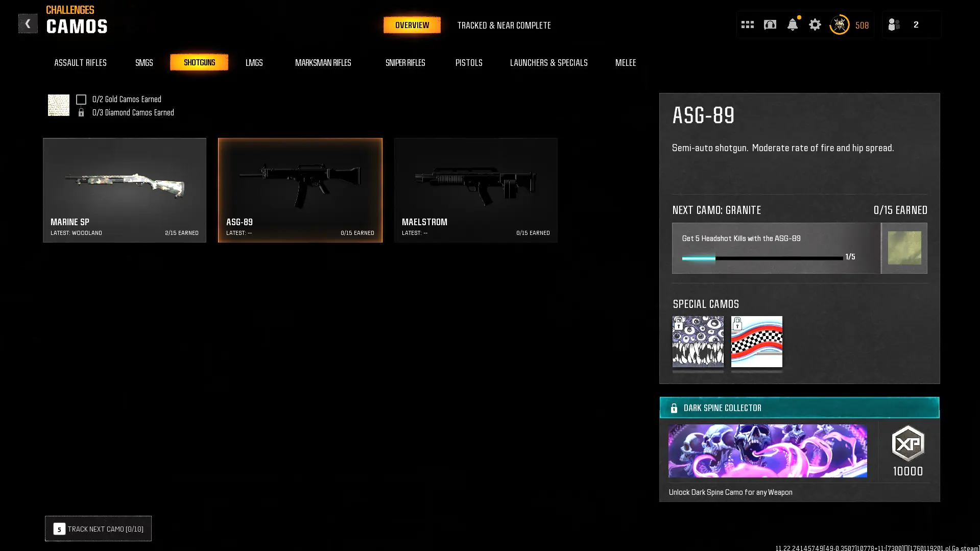Open the SMGs category
Viewport: 980px width, 551px height.
(144, 62)
